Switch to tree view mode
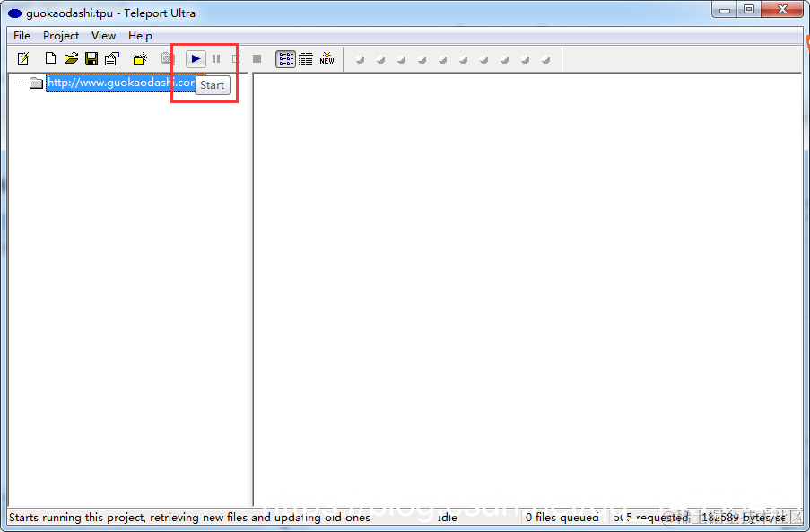 [x=285, y=59]
